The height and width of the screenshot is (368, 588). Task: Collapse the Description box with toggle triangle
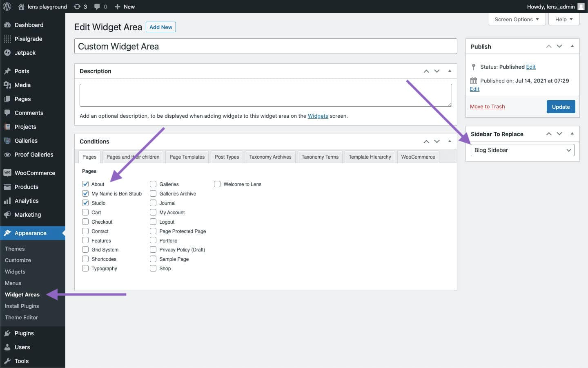click(x=450, y=71)
